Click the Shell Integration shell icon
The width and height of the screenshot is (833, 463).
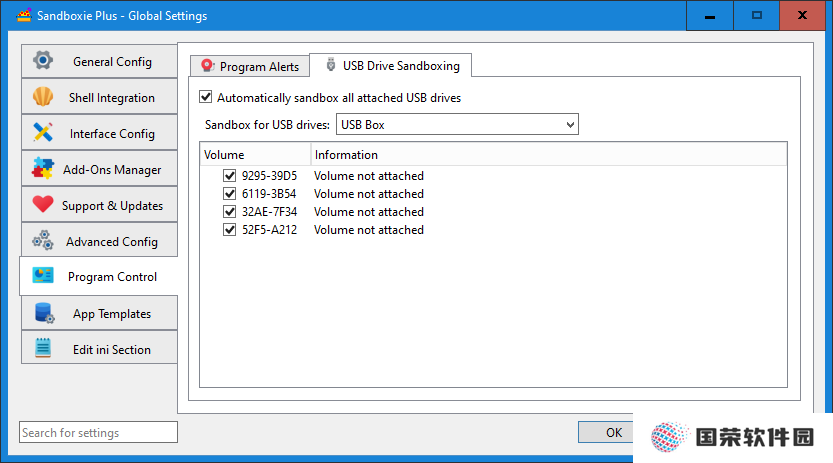click(43, 97)
